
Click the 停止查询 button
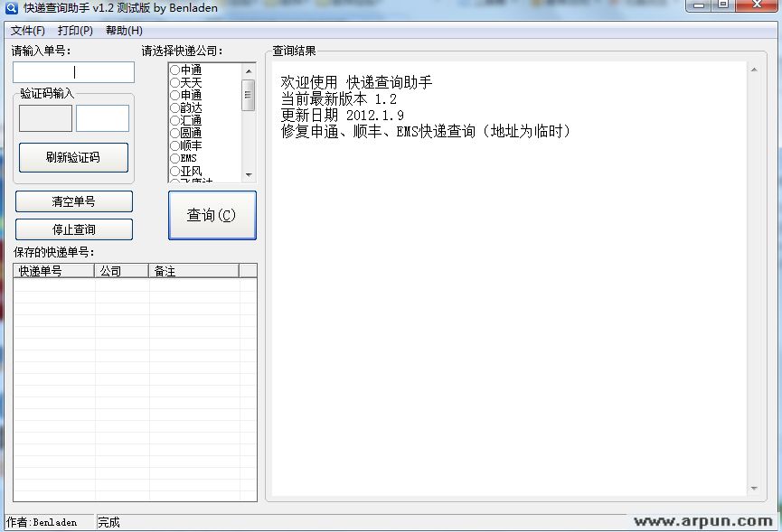click(74, 229)
